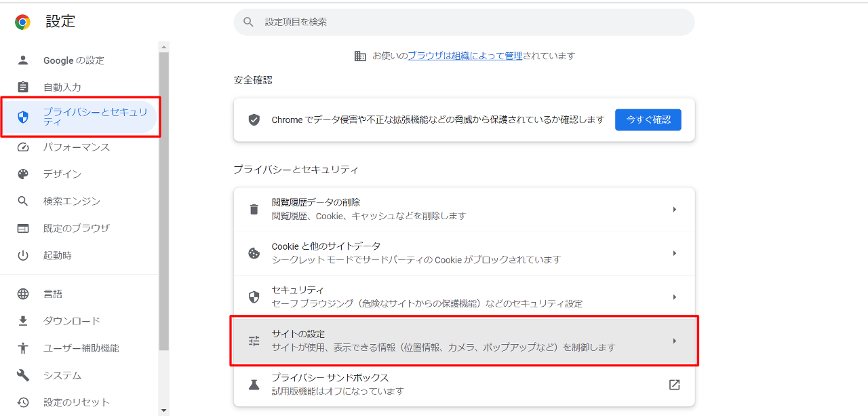This screenshot has width=868, height=416.
Task: Click the Chrome logo icon
Action: [x=22, y=21]
